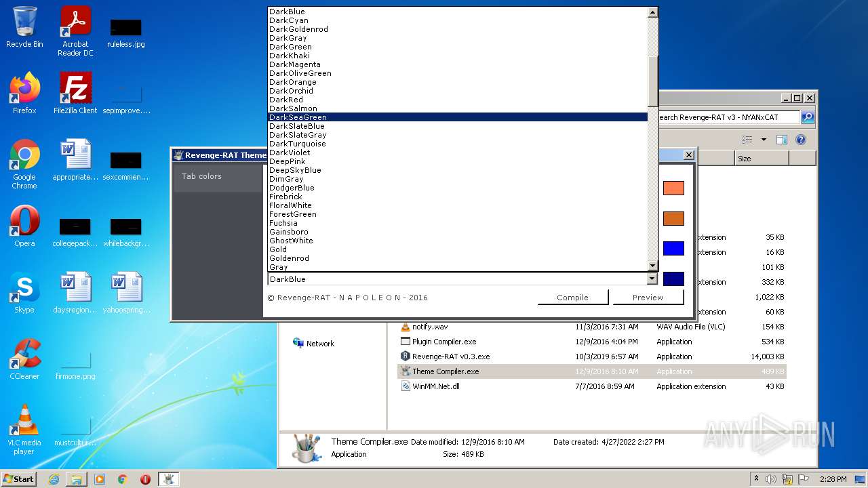Open more view options arrow in Explorer
This screenshot has width=868, height=488.
click(x=764, y=140)
